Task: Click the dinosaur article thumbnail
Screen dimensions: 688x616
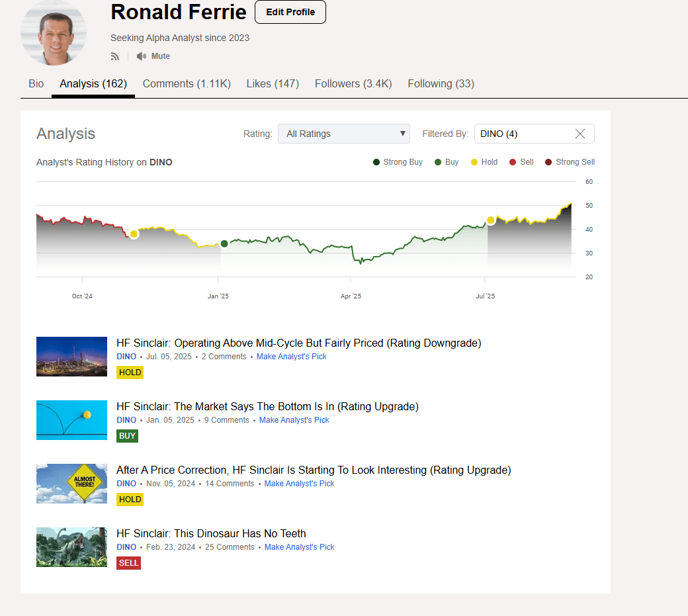Action: tap(71, 547)
